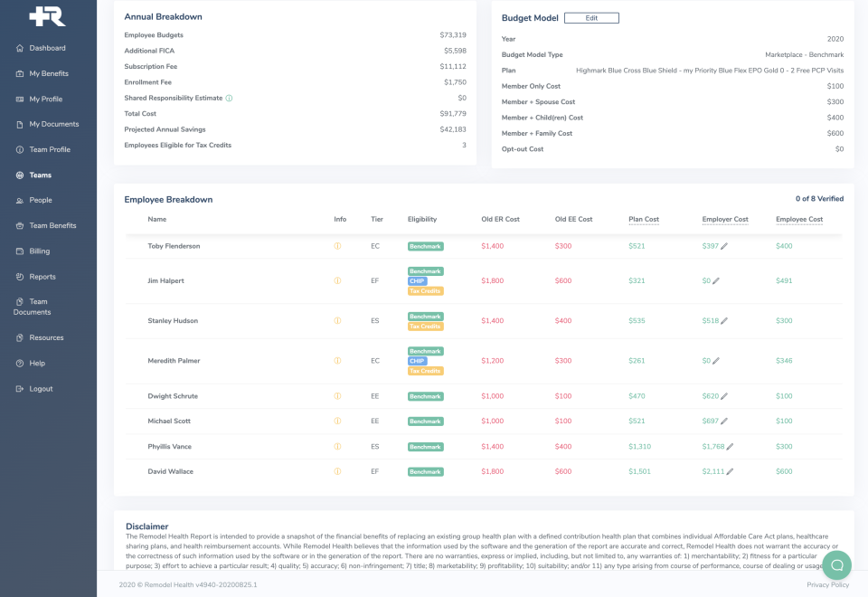Edit Phyllis Vance's employer cost with pencil icon

pos(730,447)
